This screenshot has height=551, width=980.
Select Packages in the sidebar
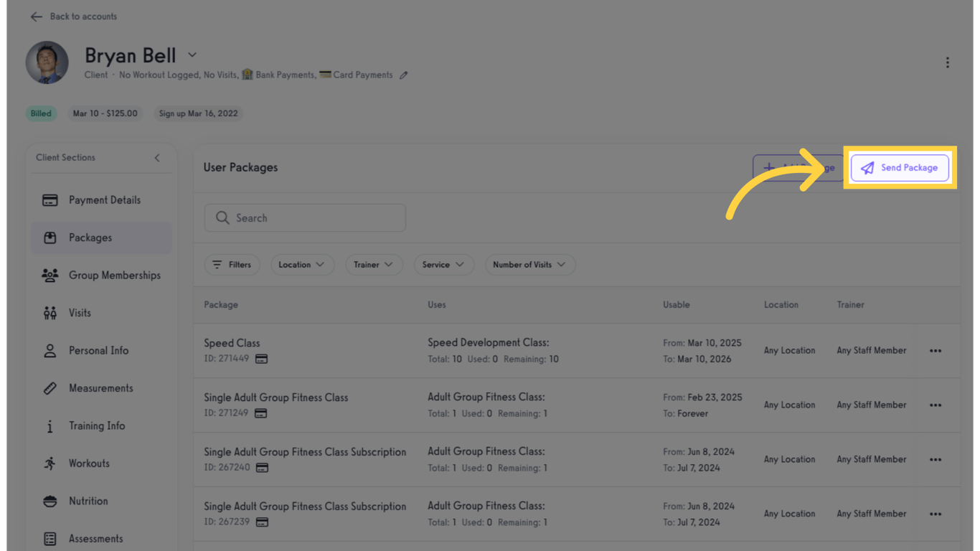[101, 237]
